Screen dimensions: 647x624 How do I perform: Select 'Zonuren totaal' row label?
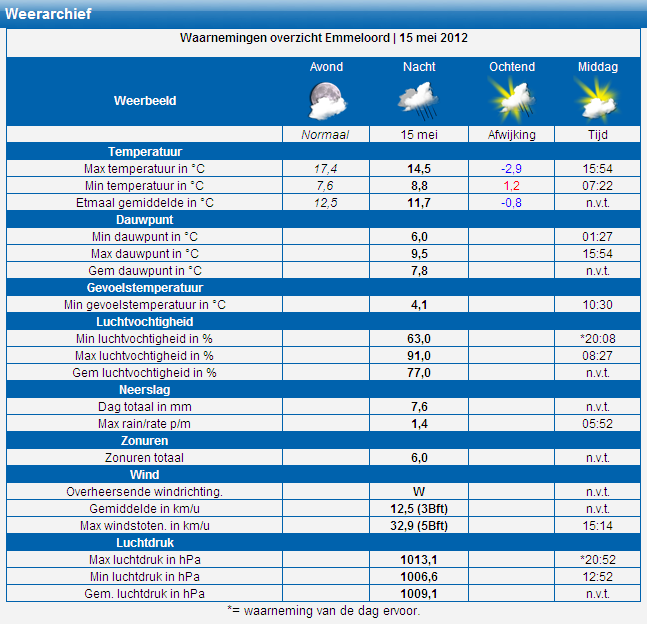coord(144,458)
